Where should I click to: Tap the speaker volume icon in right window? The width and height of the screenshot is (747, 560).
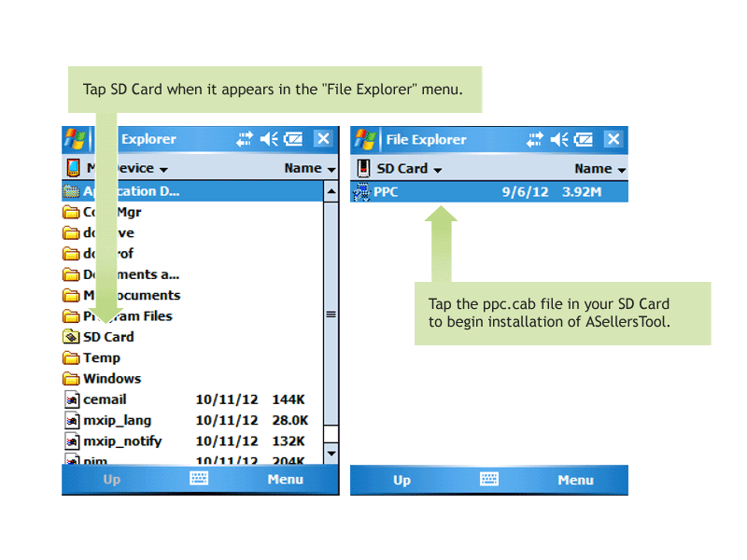(x=559, y=139)
